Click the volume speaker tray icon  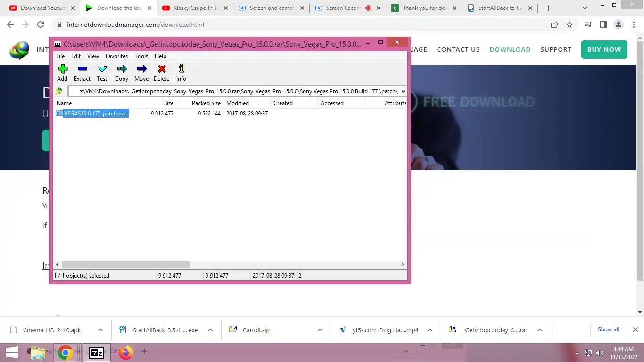click(599, 353)
